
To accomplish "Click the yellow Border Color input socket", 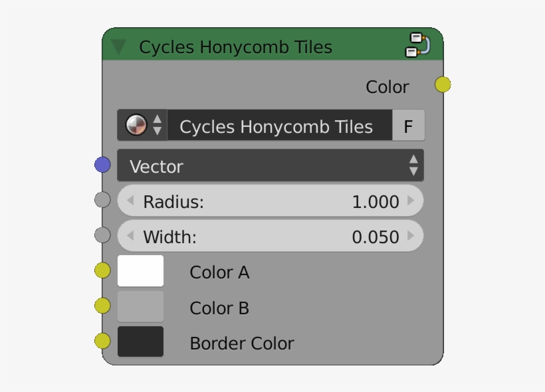I will point(101,340).
